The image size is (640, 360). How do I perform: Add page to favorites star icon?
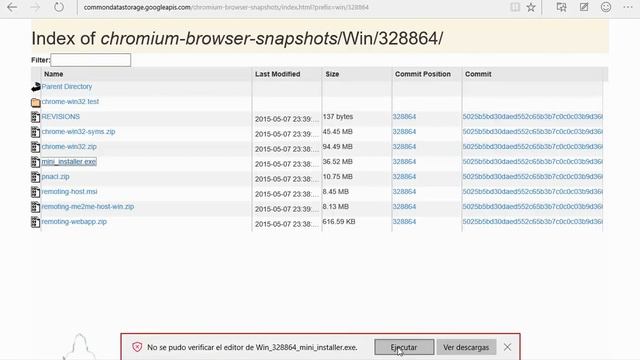531,7
